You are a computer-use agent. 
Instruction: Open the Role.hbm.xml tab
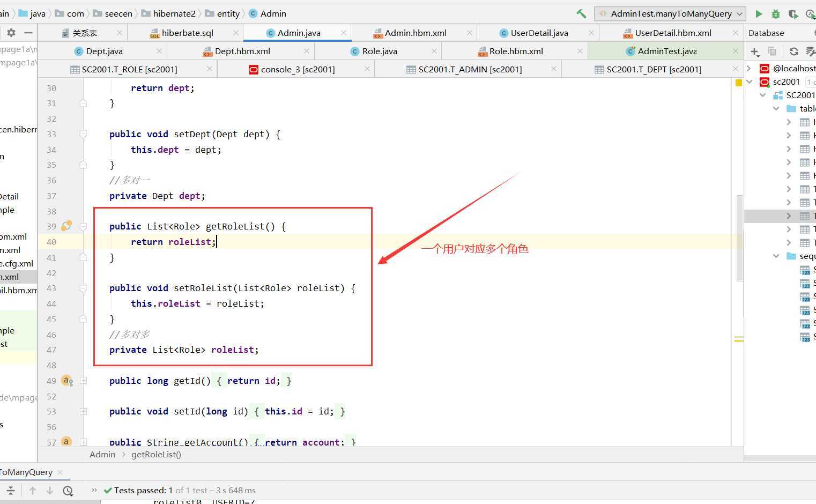point(516,51)
